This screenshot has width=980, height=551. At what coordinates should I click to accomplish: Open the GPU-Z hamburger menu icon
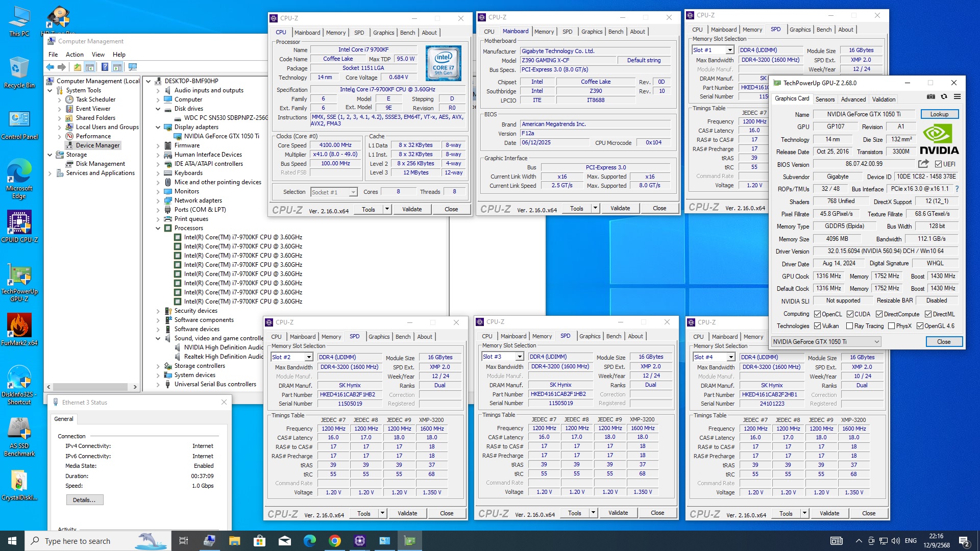(x=957, y=97)
